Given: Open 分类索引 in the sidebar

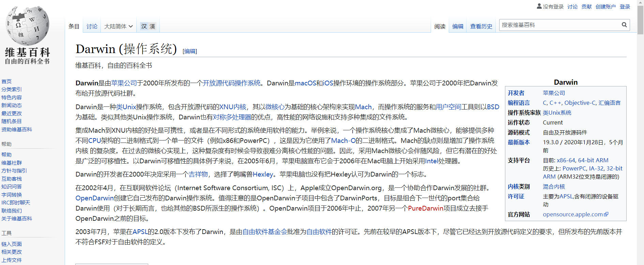Looking at the screenshot, I should (x=12, y=89).
